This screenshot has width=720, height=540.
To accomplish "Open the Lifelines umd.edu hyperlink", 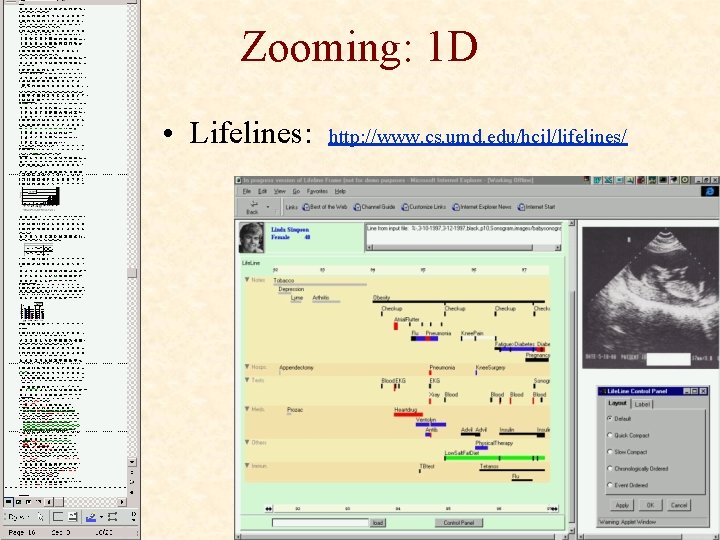I will [x=478, y=137].
